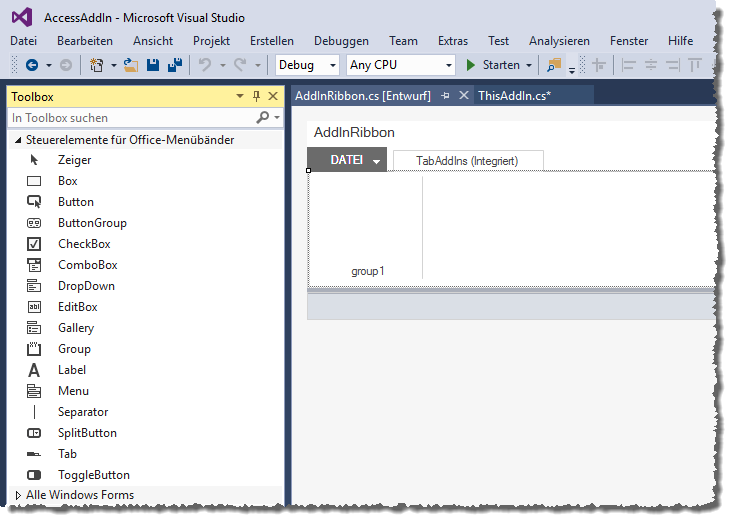Open the toolbar overflow options arrow
This screenshot has width=734, height=522.
pos(572,71)
